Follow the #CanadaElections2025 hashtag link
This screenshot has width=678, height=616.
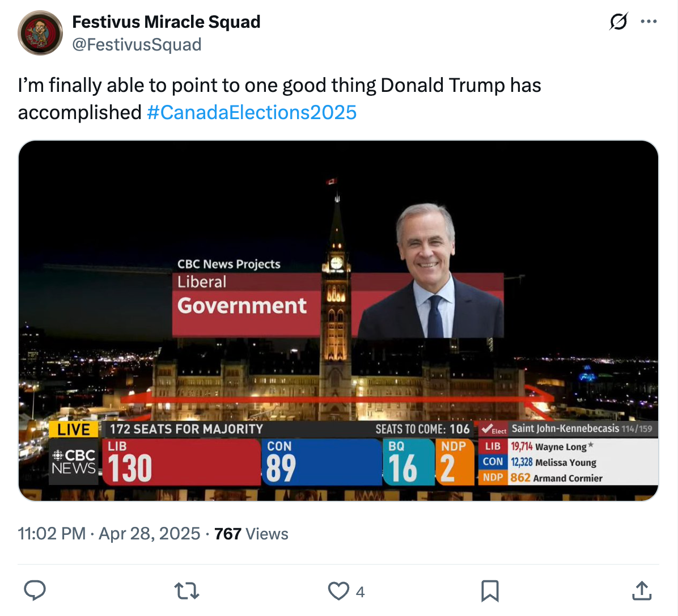click(252, 112)
